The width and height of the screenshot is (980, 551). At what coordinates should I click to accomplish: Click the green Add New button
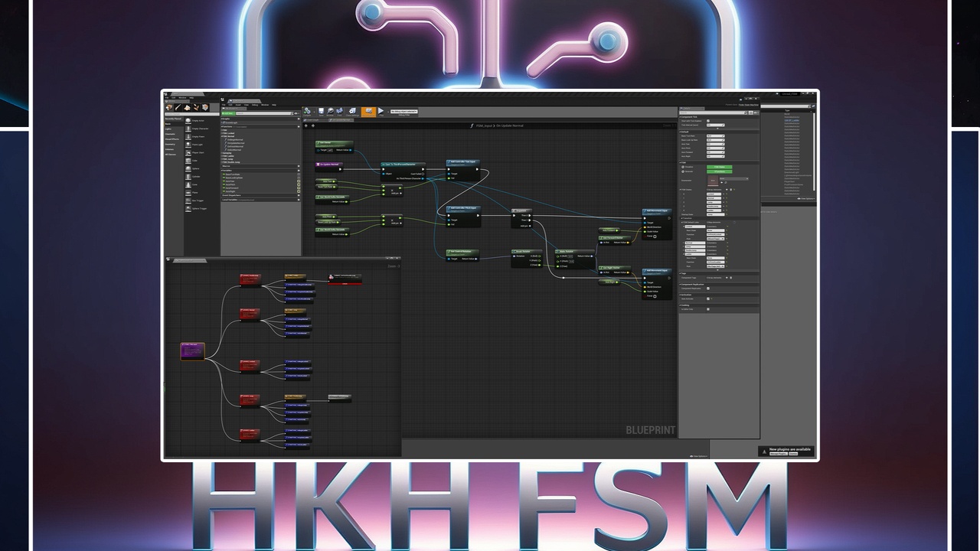pos(228,113)
